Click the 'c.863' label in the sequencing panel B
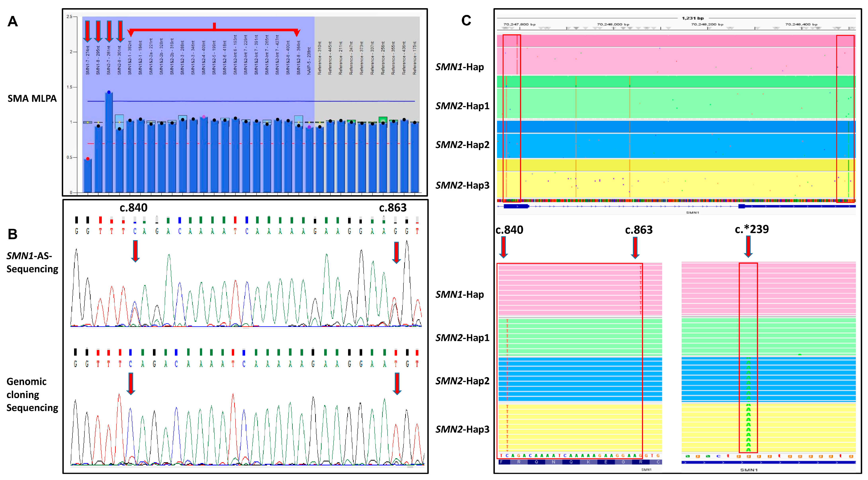Viewport: 868px width, 480px height. (393, 208)
